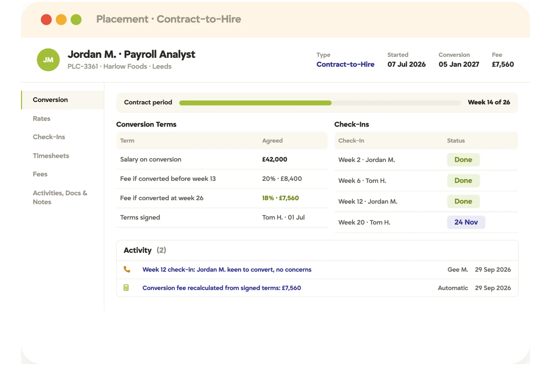Image resolution: width=551 pixels, height=392 pixels.
Task: Click the phone call icon in Activity
Action: tap(127, 269)
